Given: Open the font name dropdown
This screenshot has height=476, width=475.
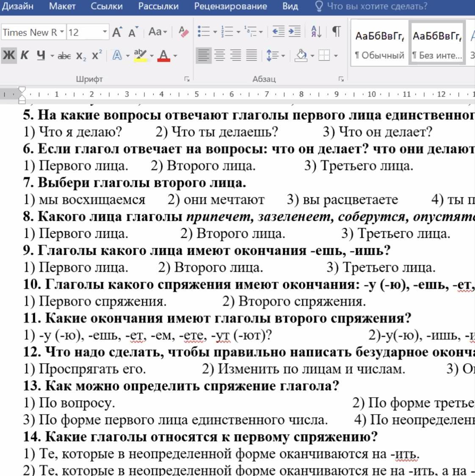Looking at the screenshot, I should pyautogui.click(x=62, y=32).
